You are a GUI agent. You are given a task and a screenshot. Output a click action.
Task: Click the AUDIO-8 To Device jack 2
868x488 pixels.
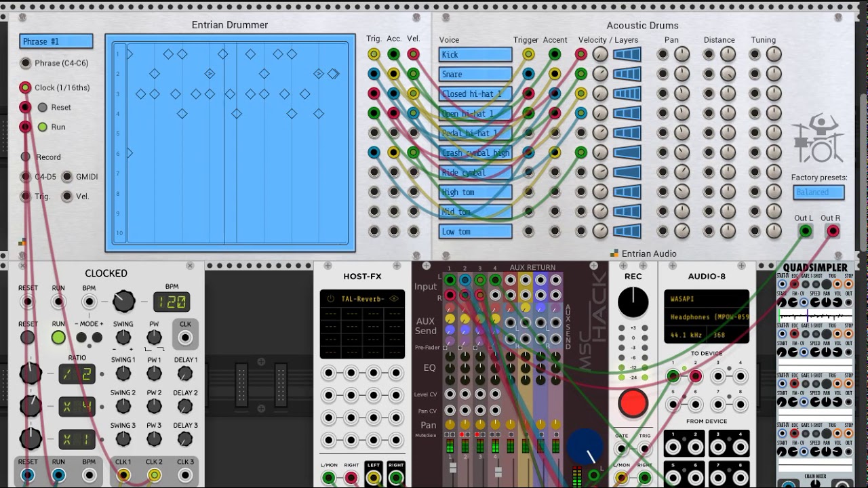[x=695, y=376]
